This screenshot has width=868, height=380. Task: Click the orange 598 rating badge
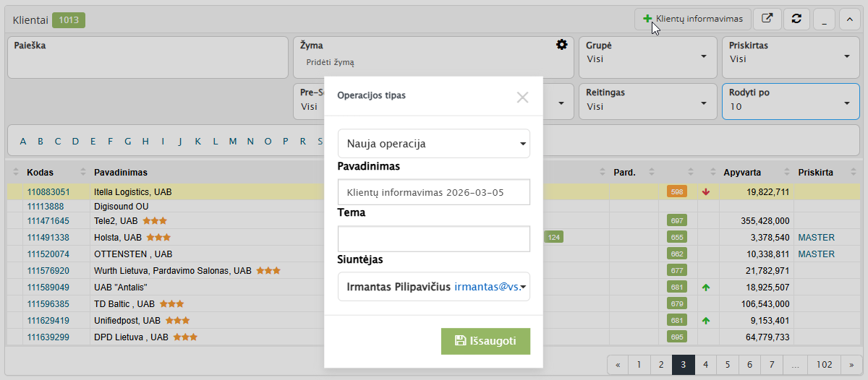click(x=677, y=192)
